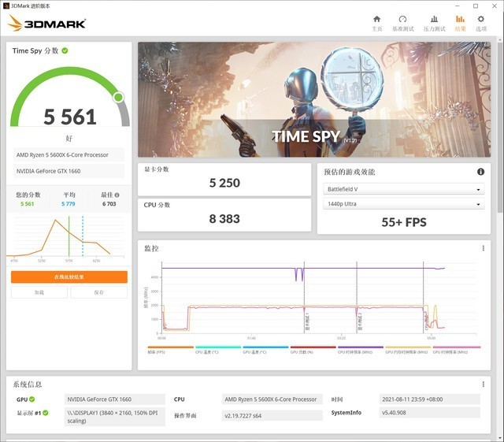The width and height of the screenshot is (504, 442).
Task: Toggle the purple CPU clock frequency legend
Action: point(361,350)
